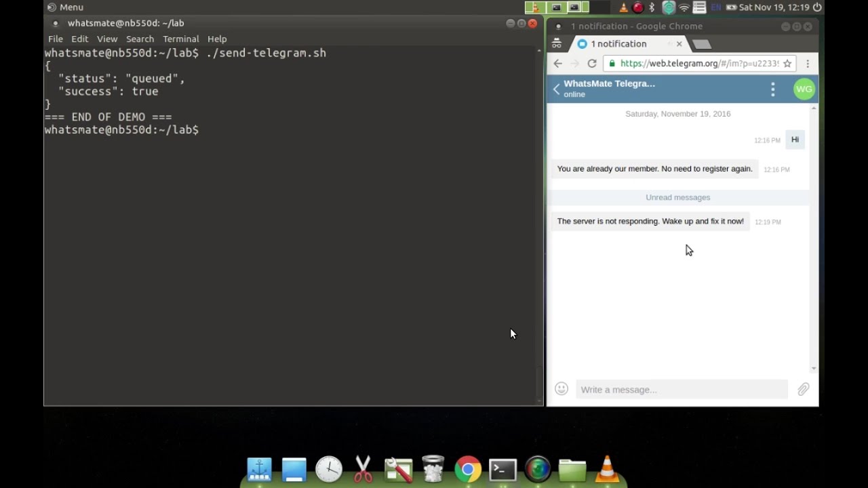This screenshot has height=488, width=868.
Task: Open the Wi-Fi network menu
Action: tap(684, 7)
